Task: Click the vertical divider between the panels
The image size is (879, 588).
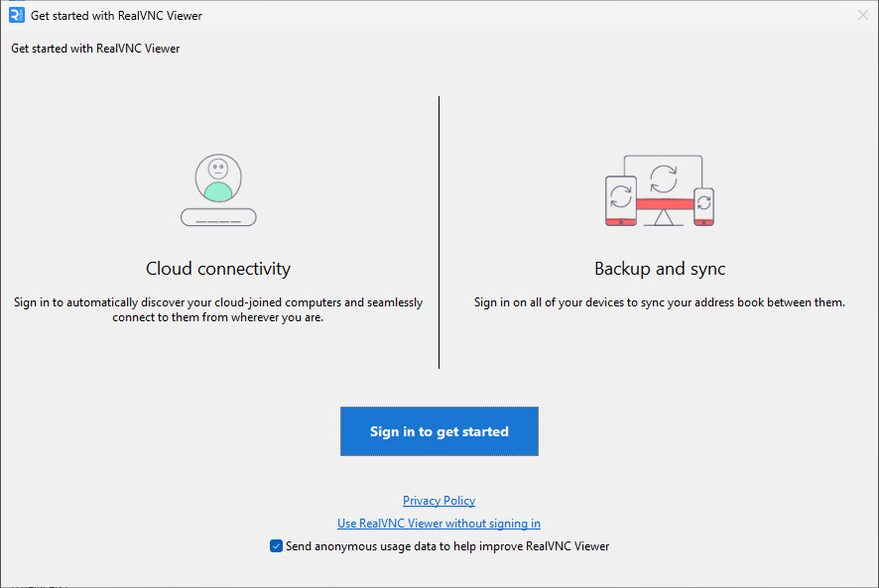Action: point(439,233)
